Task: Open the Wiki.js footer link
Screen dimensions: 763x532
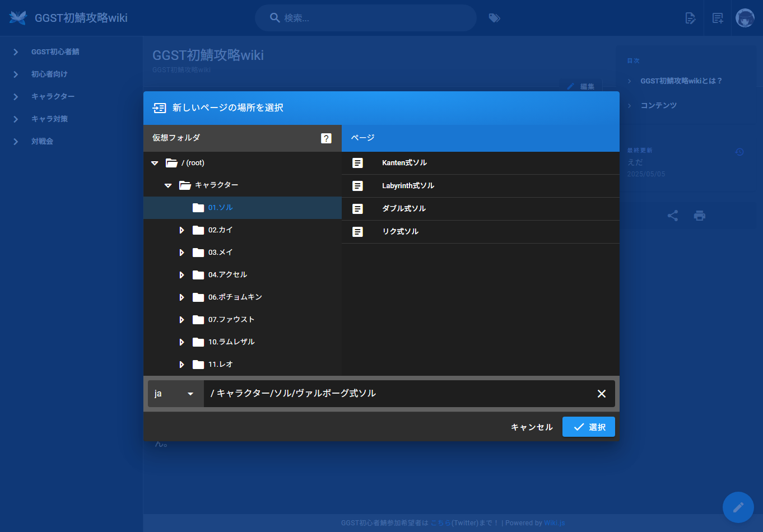Action: click(554, 523)
